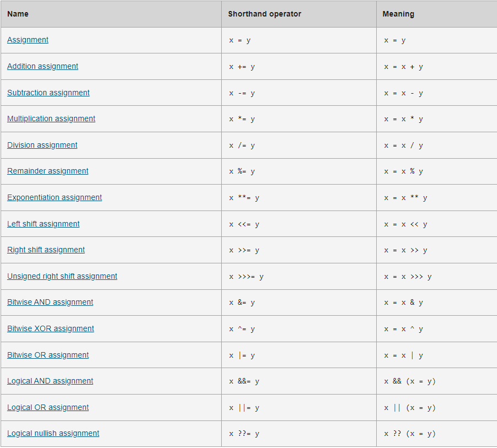Click the Addition assignment link
Image resolution: width=497 pixels, height=448 pixels.
tap(42, 66)
